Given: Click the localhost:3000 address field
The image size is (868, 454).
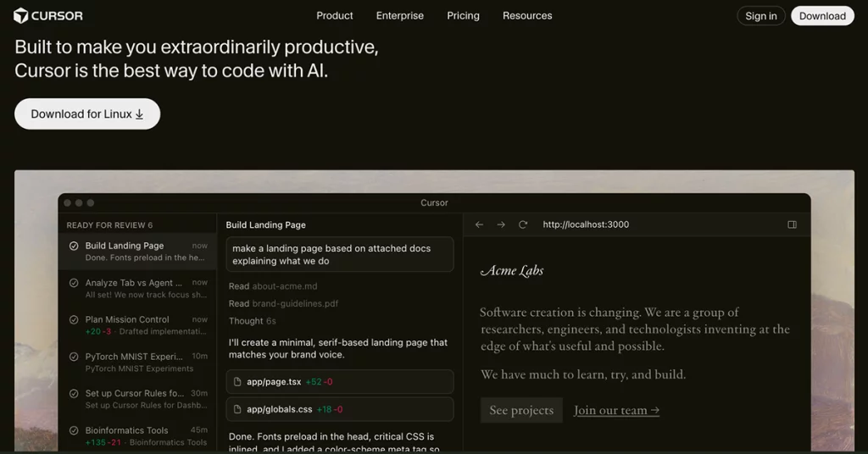Looking at the screenshot, I should 586,224.
